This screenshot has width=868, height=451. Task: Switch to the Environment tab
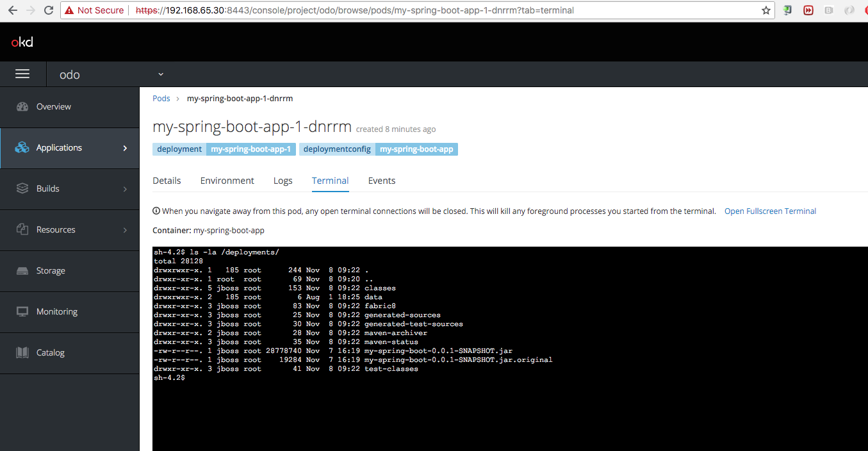(227, 181)
